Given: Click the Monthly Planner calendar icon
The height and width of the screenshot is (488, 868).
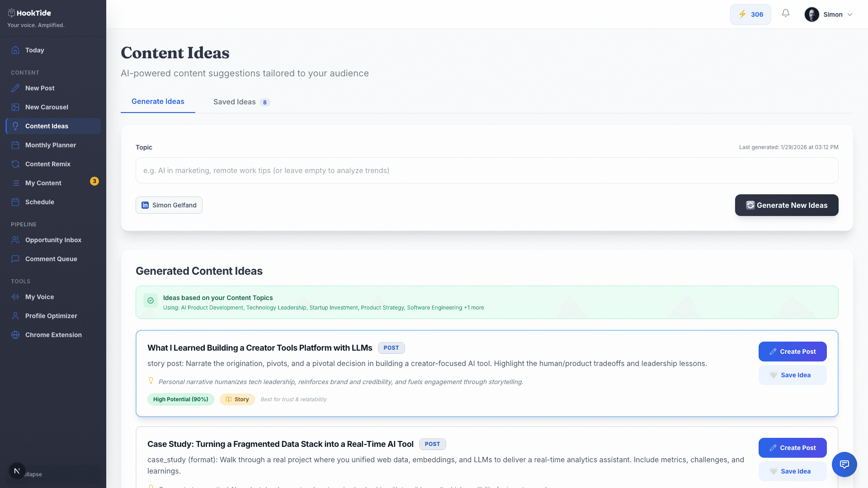Looking at the screenshot, I should [15, 145].
